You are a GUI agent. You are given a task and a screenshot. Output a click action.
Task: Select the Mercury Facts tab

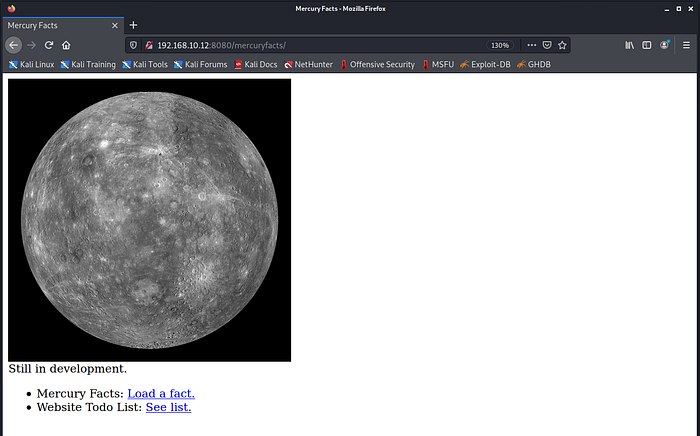click(x=55, y=25)
